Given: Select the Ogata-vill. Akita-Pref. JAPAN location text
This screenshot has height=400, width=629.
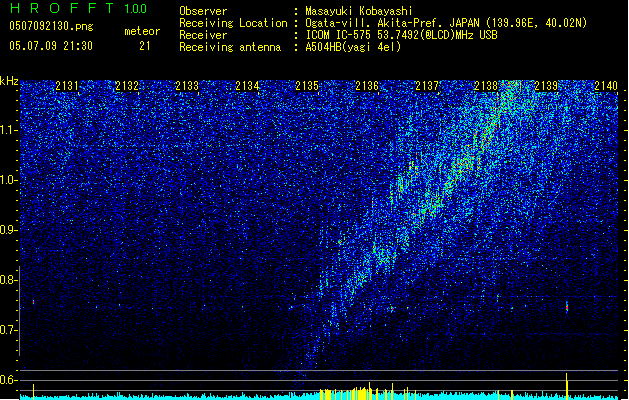Looking at the screenshot, I should point(446,23).
